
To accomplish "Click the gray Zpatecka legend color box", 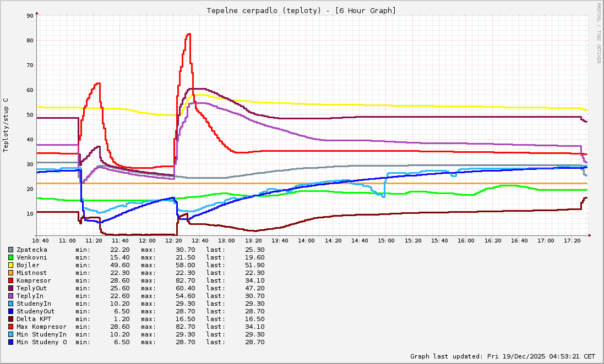I will tap(10, 250).
